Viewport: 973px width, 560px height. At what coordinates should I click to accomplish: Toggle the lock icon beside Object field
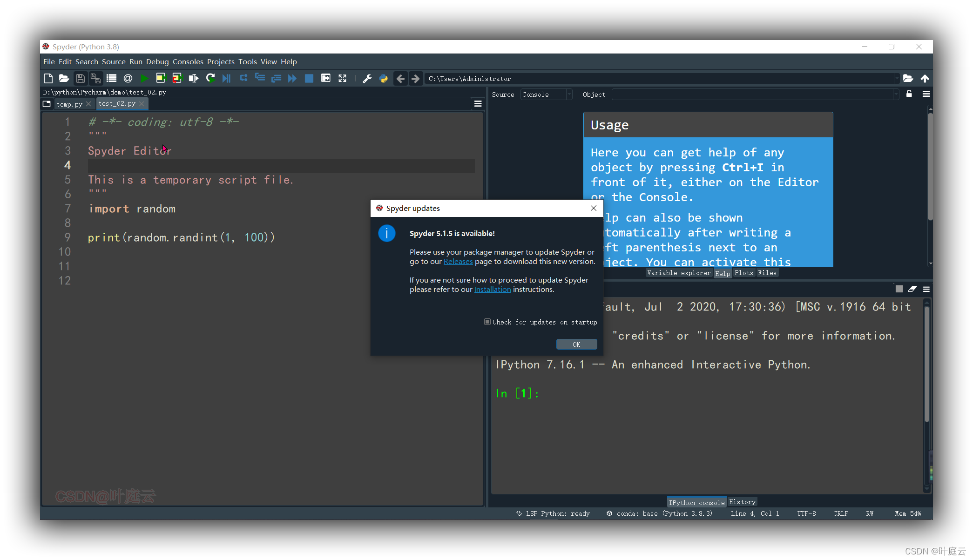pos(909,94)
